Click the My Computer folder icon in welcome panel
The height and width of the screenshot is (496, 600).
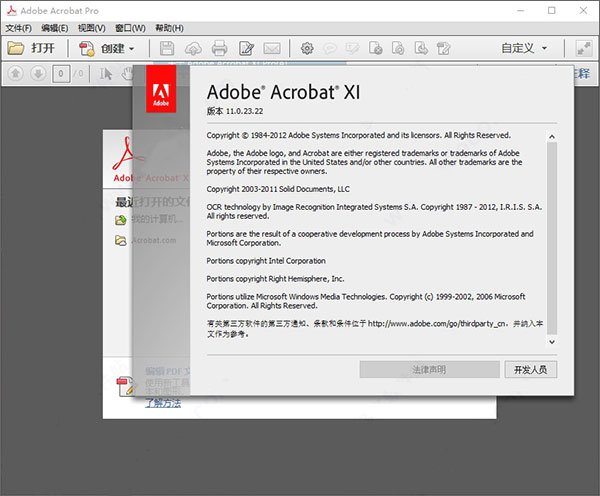pyautogui.click(x=121, y=220)
